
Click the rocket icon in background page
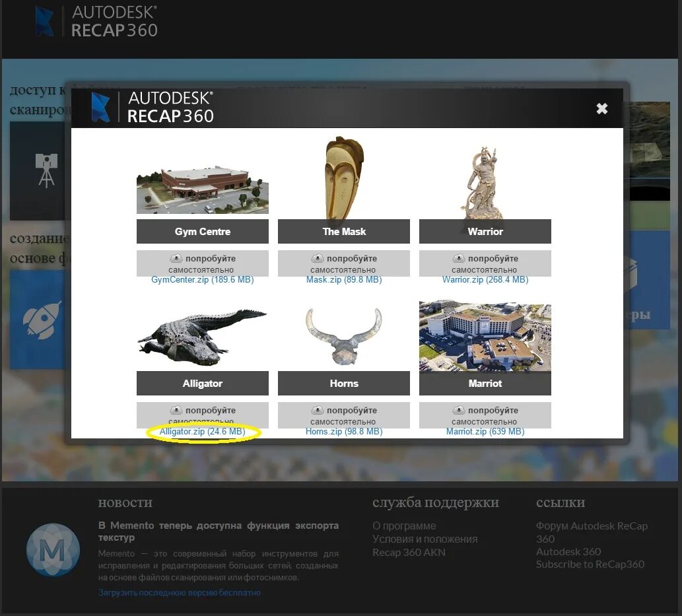point(42,320)
